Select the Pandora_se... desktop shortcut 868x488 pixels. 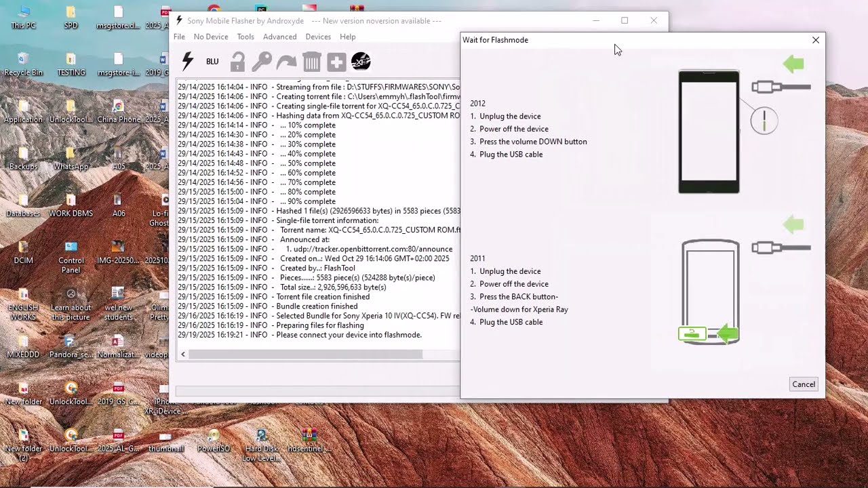pyautogui.click(x=71, y=346)
